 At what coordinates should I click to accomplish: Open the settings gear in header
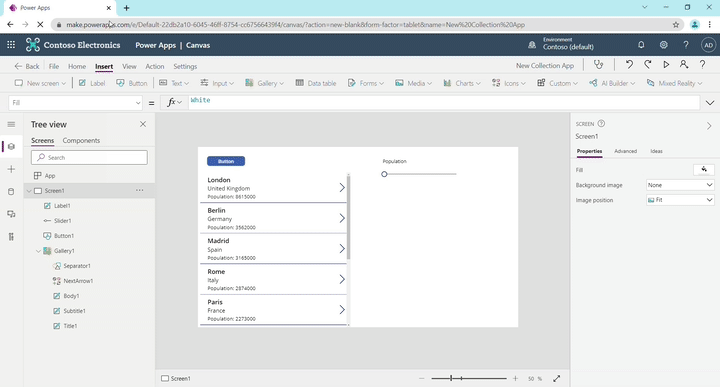coord(664,45)
